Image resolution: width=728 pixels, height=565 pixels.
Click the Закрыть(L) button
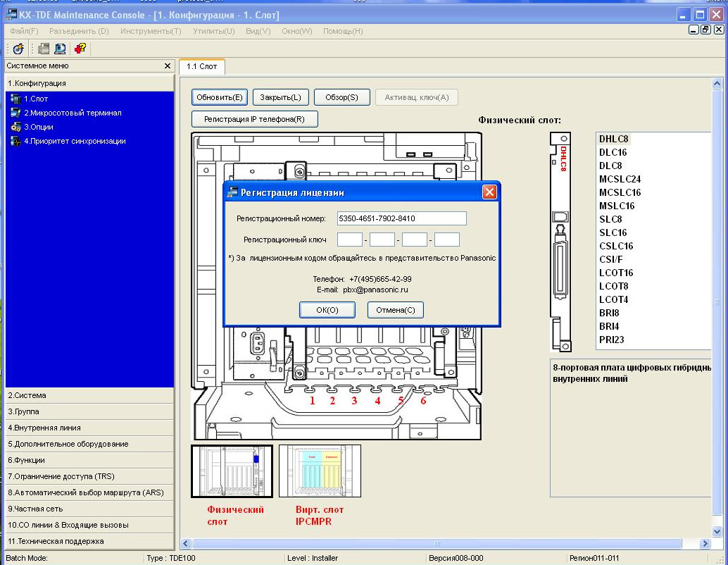(x=280, y=98)
